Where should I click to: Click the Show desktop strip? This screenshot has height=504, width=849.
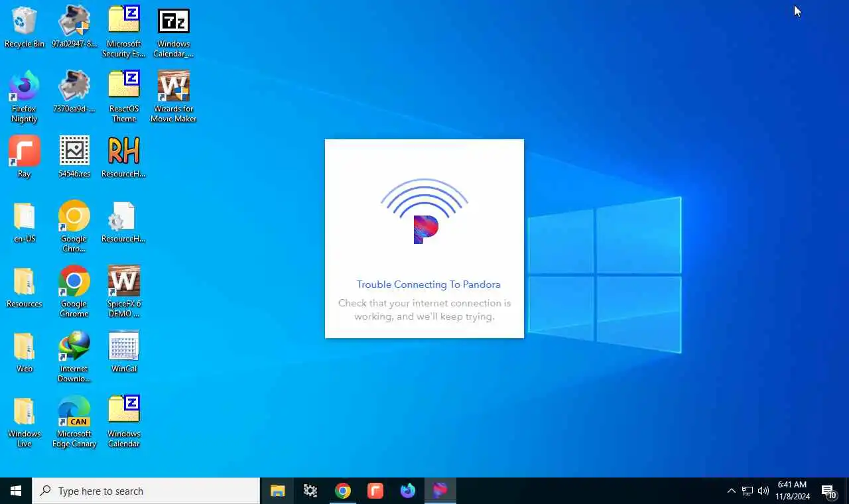tap(847, 491)
